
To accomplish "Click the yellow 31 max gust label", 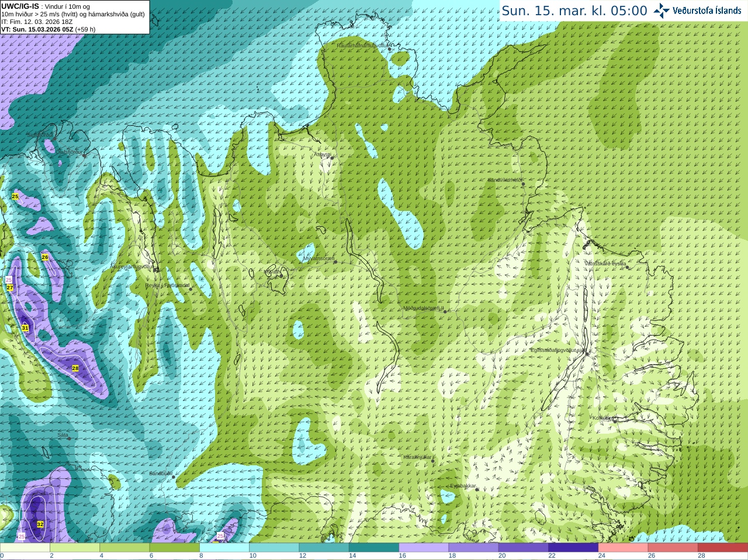I will [x=25, y=328].
